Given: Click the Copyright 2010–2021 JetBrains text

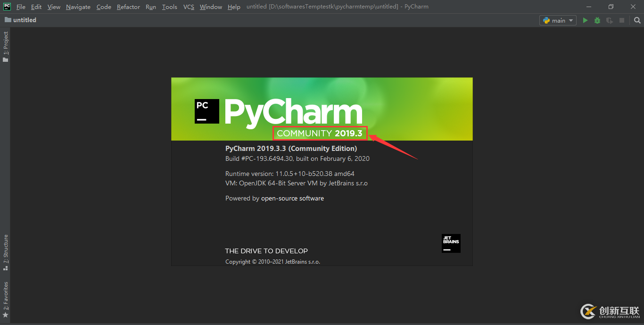Looking at the screenshot, I should (272, 262).
